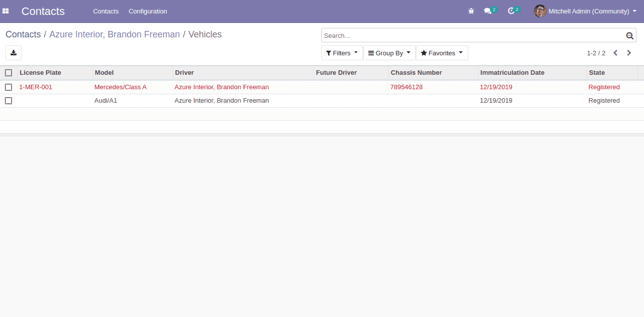The image size is (644, 317).
Task: Go to next page arrow
Action: tap(629, 53)
